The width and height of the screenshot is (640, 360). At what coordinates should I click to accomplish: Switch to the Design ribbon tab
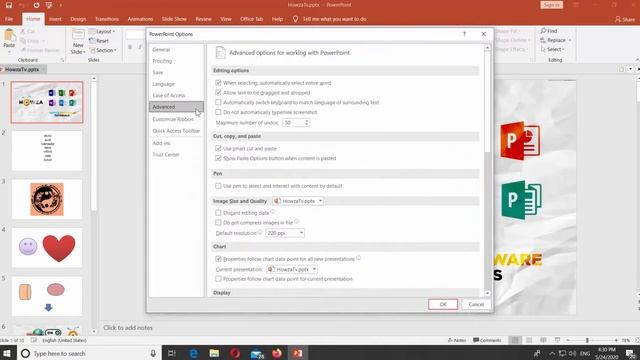pyautogui.click(x=78, y=19)
